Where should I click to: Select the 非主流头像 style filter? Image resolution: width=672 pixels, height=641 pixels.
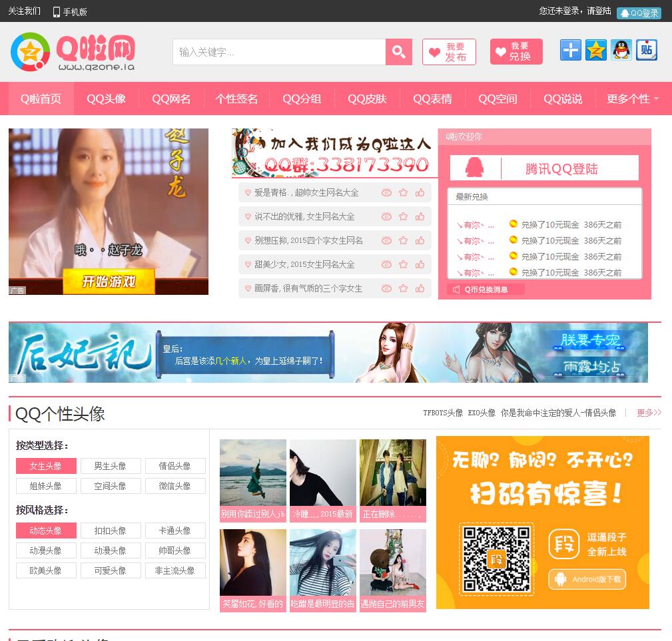point(175,570)
